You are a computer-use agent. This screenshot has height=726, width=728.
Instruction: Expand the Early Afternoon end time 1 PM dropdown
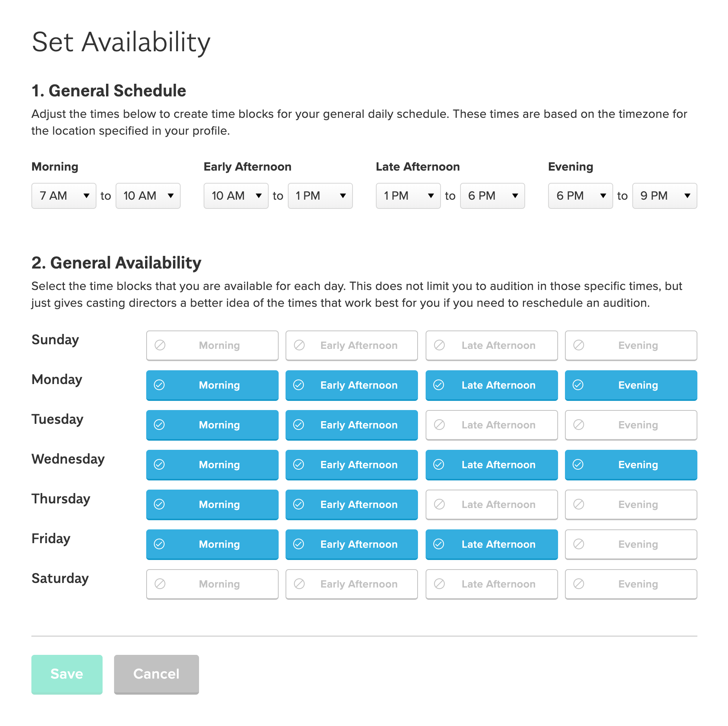click(x=320, y=196)
